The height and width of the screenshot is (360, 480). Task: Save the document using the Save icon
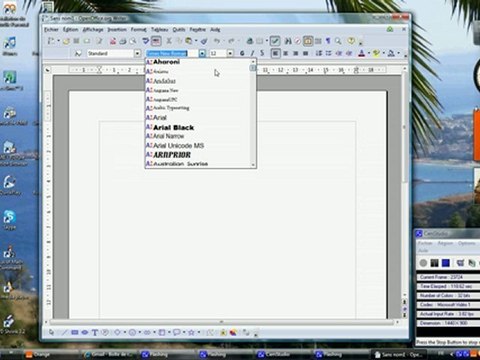[x=76, y=41]
